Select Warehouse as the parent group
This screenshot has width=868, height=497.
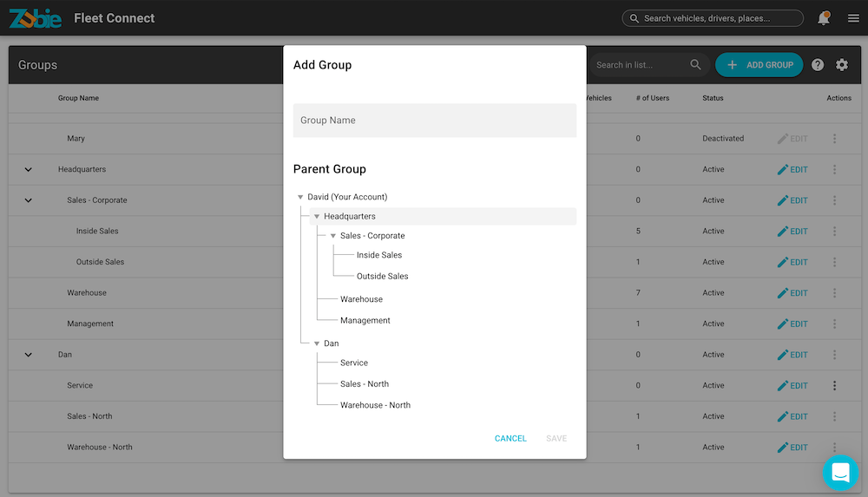pyautogui.click(x=361, y=299)
